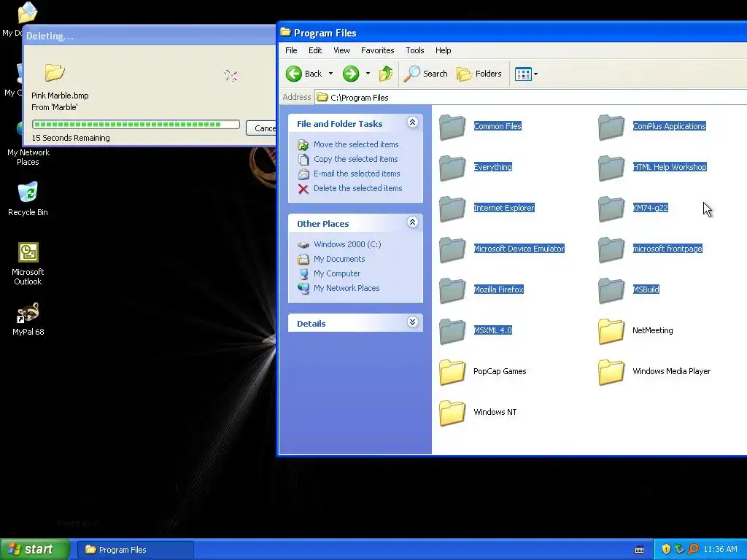The image size is (747, 560).
Task: Click Copy the selected items
Action: click(x=355, y=159)
